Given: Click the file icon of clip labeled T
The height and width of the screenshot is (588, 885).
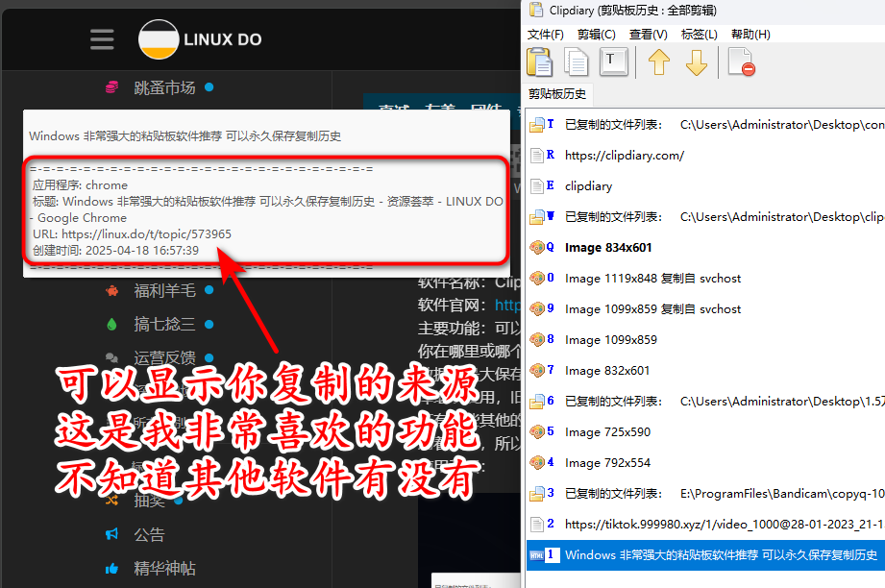Looking at the screenshot, I should (537, 125).
